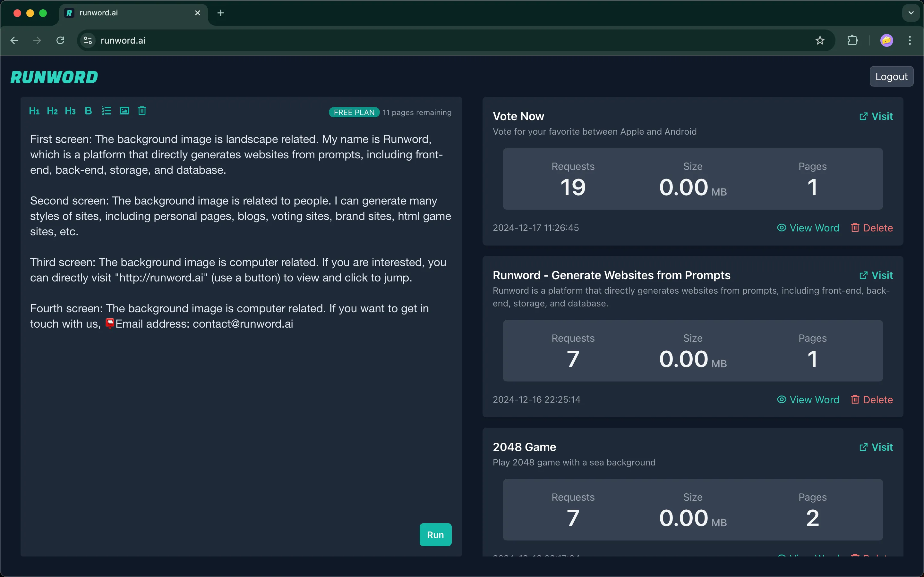Open site information controls in the address bar
Image resolution: width=924 pixels, height=577 pixels.
tap(88, 40)
